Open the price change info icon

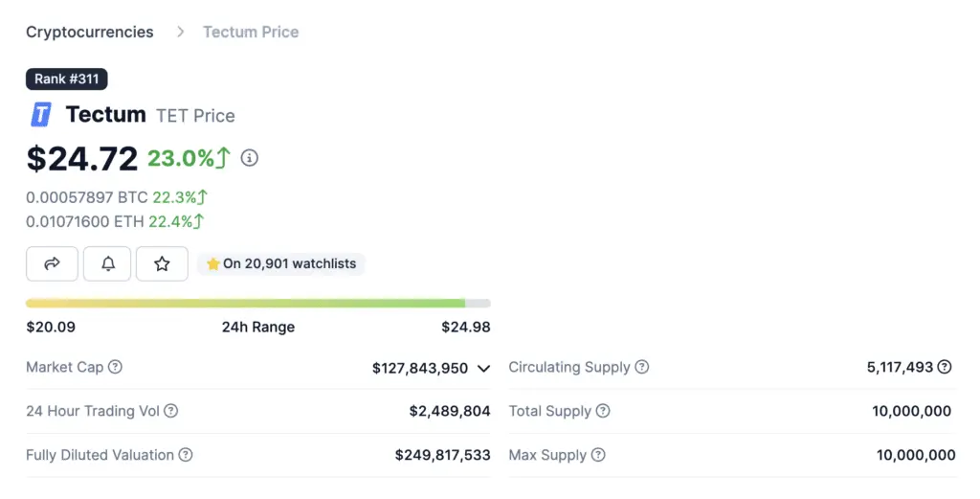(x=250, y=158)
